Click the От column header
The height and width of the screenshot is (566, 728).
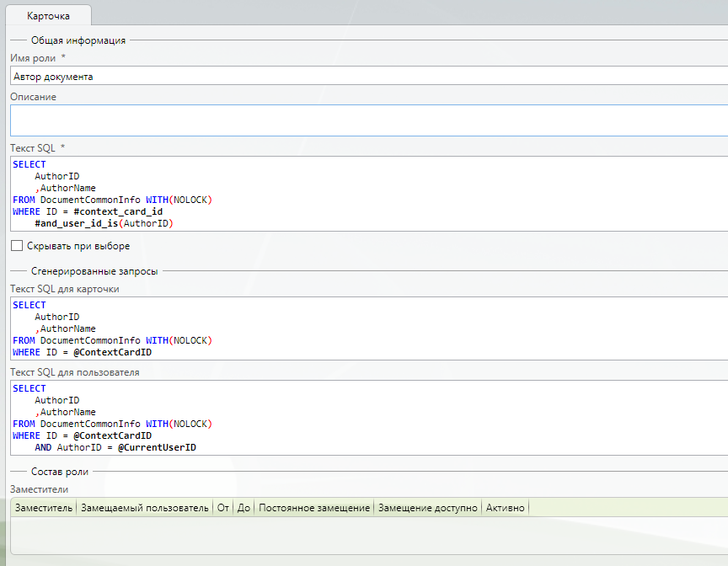tap(223, 508)
